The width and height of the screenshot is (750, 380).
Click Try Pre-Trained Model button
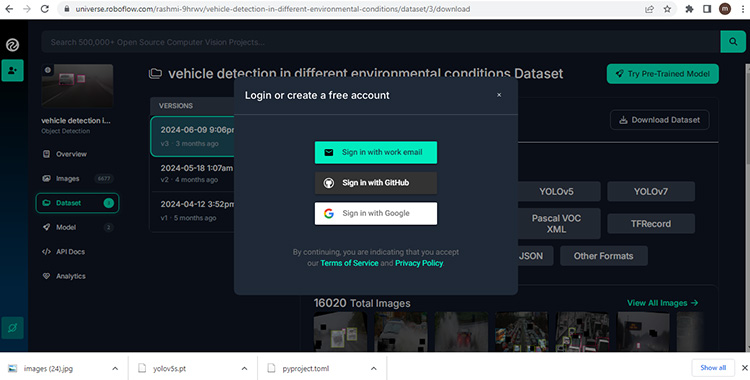(x=662, y=74)
